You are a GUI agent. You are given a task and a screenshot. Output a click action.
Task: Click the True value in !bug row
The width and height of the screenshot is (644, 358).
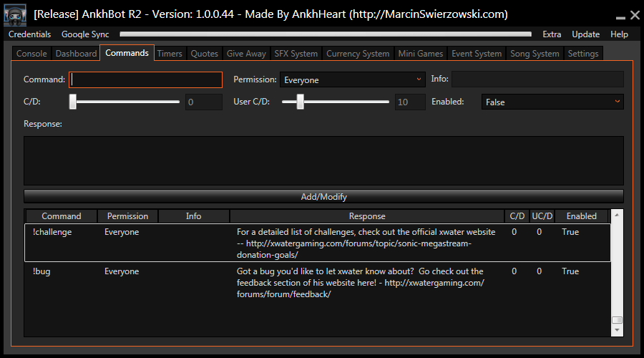(570, 271)
